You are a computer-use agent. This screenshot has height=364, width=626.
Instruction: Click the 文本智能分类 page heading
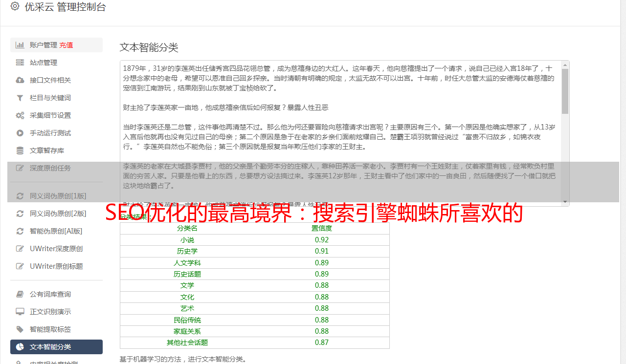click(149, 47)
